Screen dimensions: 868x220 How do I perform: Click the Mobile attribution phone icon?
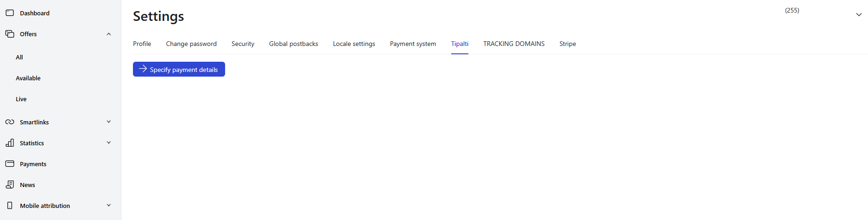pos(10,206)
